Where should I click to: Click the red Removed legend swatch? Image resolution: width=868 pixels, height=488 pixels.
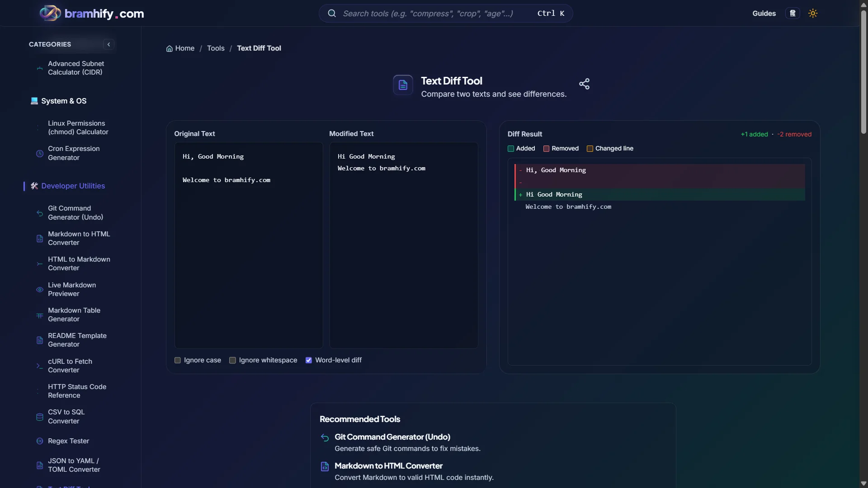click(x=546, y=149)
